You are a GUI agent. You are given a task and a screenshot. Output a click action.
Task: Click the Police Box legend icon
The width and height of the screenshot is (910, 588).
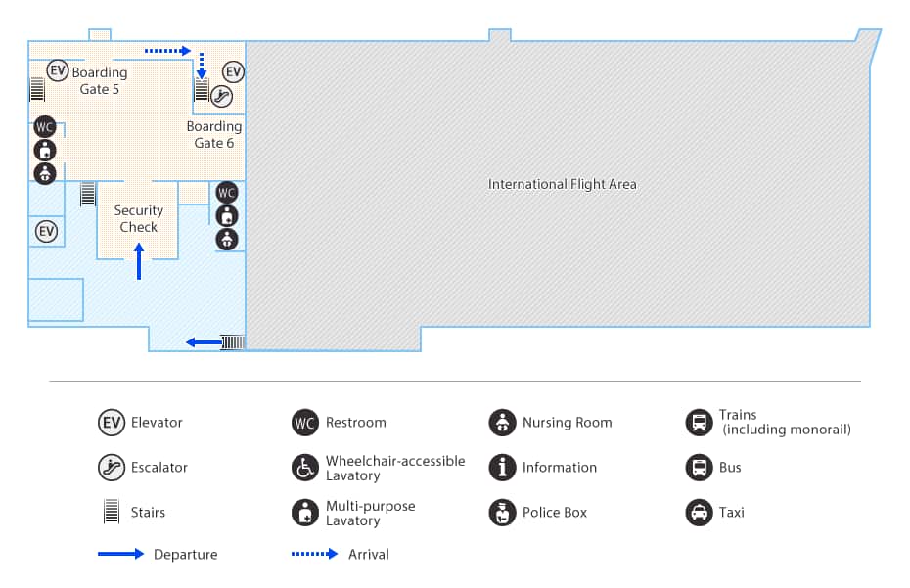[x=503, y=512]
